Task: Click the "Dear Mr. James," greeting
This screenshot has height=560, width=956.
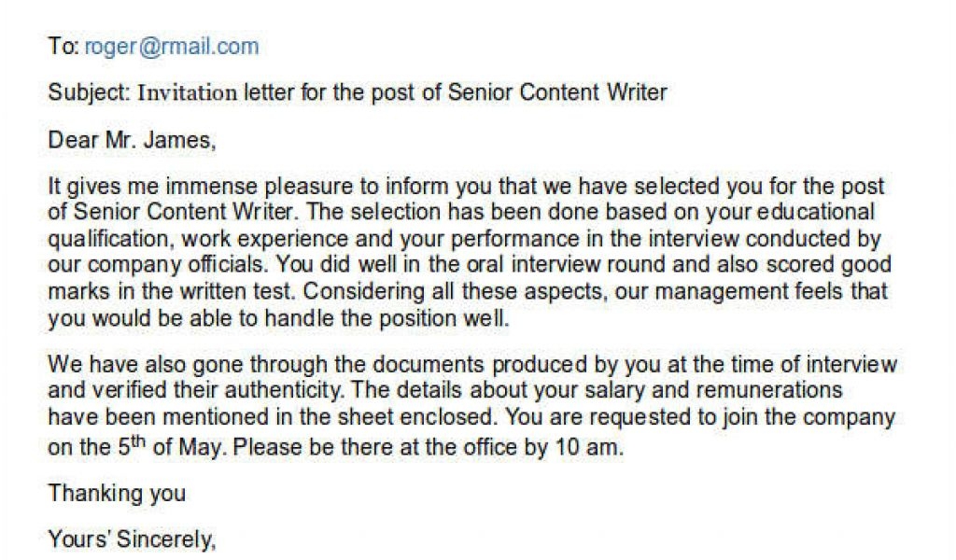Action: (x=132, y=141)
